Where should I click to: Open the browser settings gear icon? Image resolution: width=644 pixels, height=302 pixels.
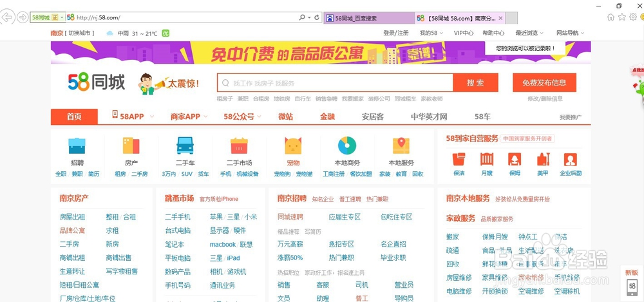[633, 17]
